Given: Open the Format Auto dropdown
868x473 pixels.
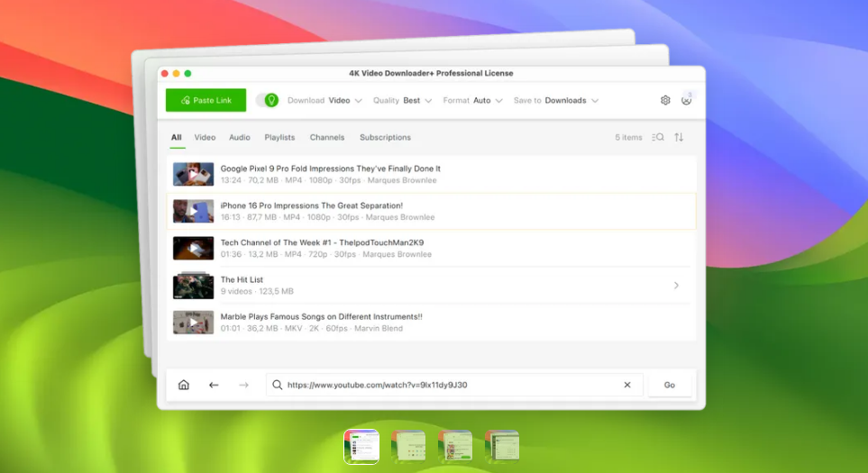Looking at the screenshot, I should point(472,100).
